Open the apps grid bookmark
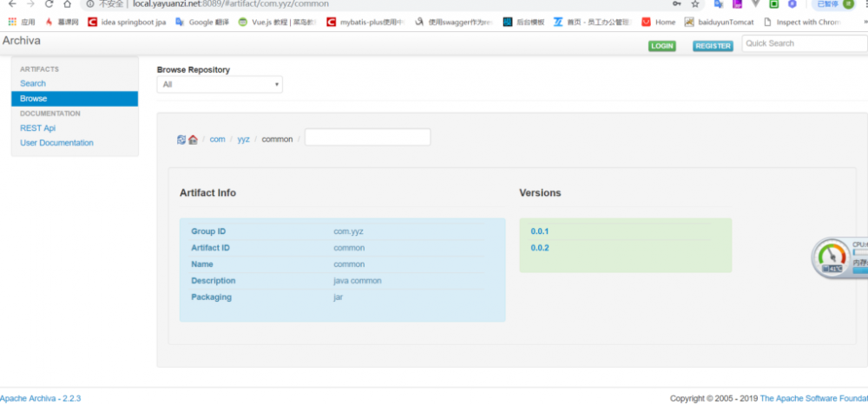Image resolution: width=868 pixels, height=404 pixels. pos(22,22)
